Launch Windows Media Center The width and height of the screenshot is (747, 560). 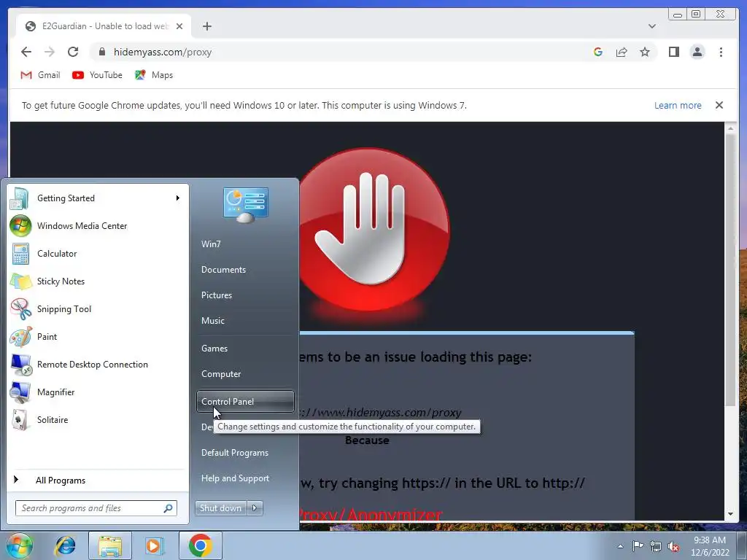coord(97,226)
